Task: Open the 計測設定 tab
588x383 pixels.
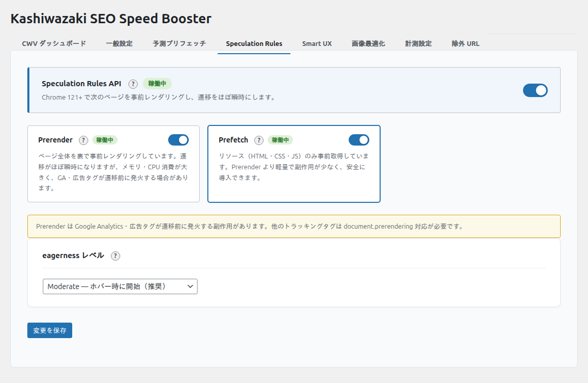Action: click(418, 44)
